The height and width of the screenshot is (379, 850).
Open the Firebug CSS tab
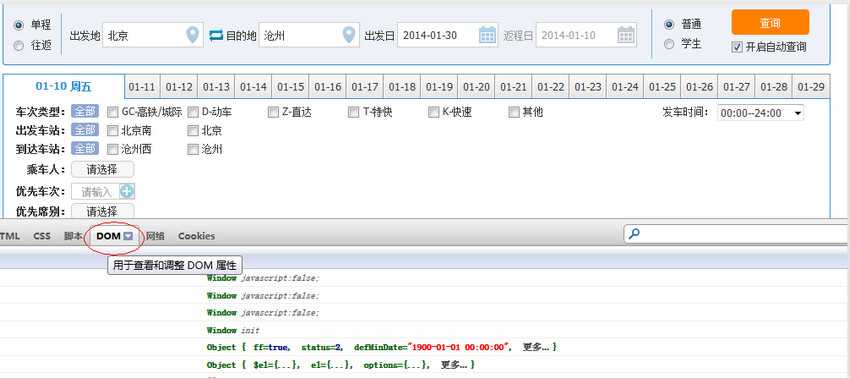pyautogui.click(x=42, y=236)
